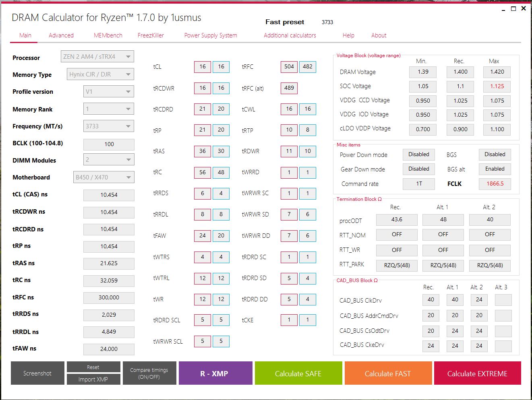The image size is (532, 400).
Task: Click the Command rate 1T field
Action: tap(419, 184)
